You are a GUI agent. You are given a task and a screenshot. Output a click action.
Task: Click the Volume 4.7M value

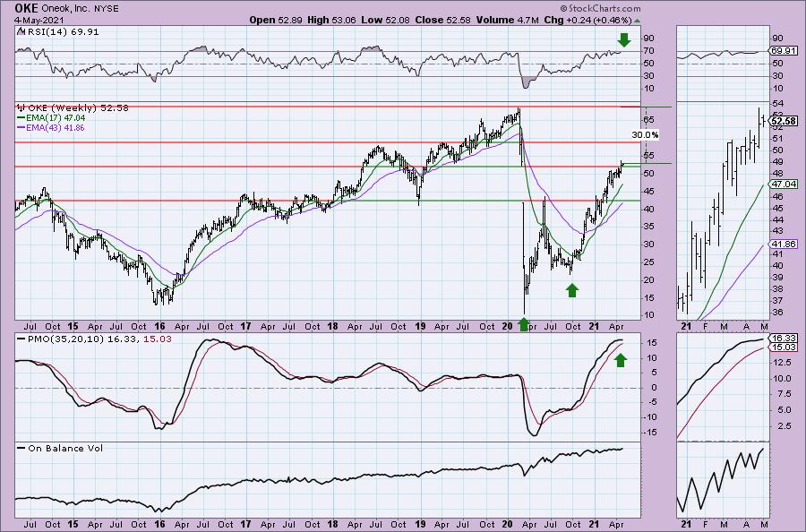point(508,20)
